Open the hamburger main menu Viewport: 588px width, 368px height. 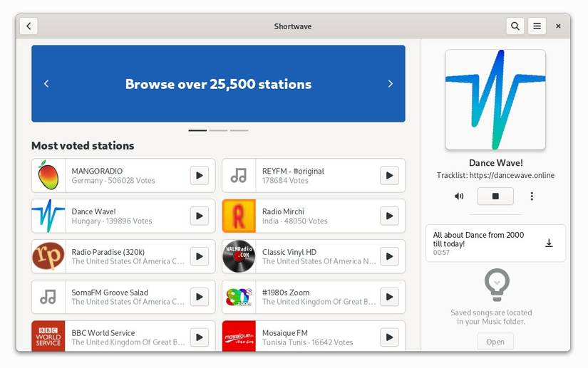tap(537, 26)
